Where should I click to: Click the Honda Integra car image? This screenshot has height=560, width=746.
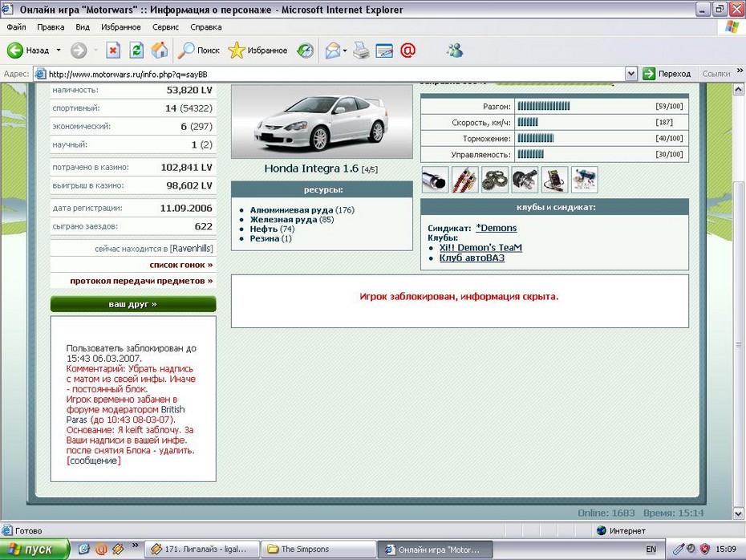pos(322,122)
